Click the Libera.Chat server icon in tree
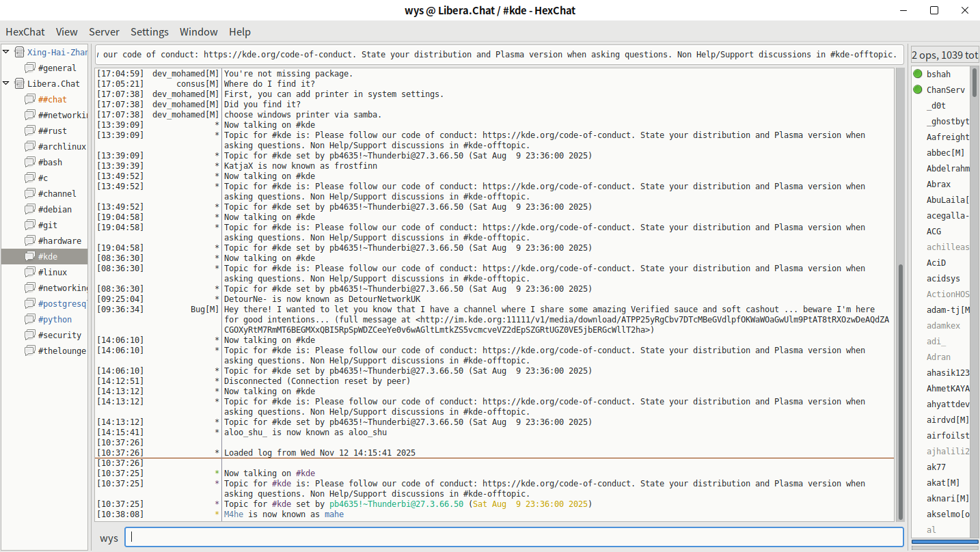The image size is (980, 552). pyautogui.click(x=18, y=84)
